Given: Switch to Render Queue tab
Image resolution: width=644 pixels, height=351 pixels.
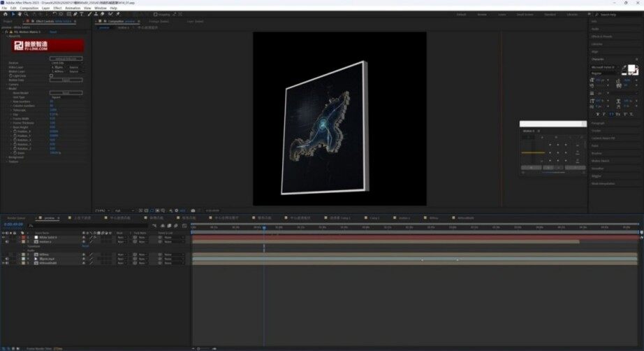Looking at the screenshot, I should (x=16, y=218).
